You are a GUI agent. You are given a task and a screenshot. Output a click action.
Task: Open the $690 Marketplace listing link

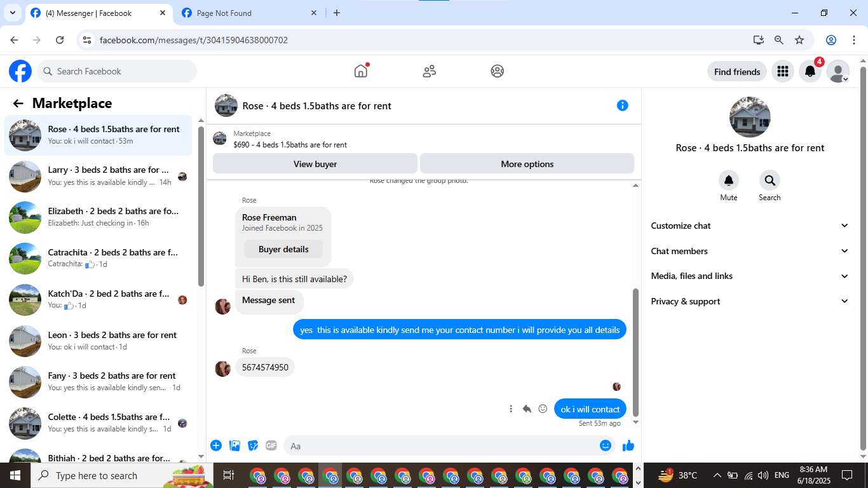290,145
